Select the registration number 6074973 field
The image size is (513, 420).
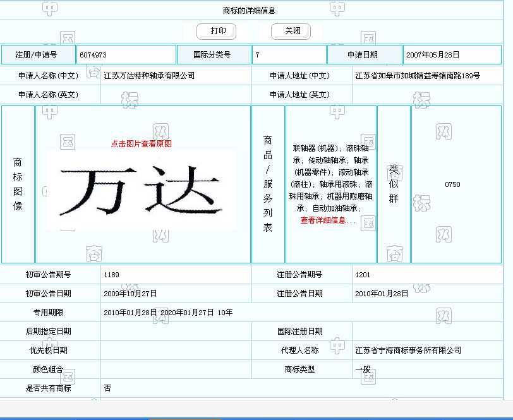(126, 55)
